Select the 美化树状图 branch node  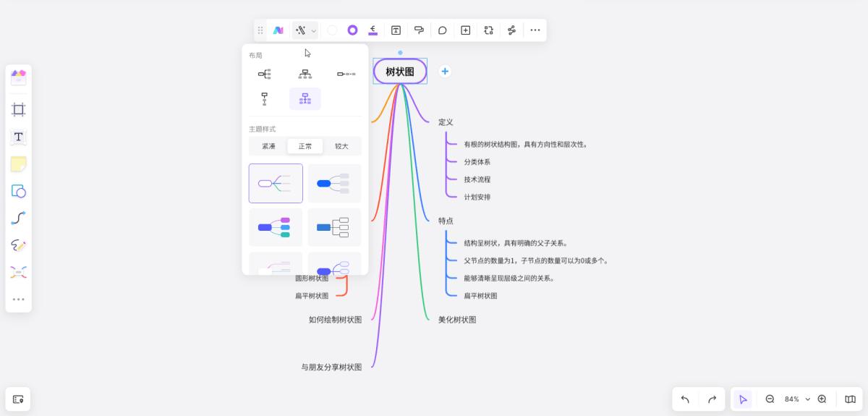[x=457, y=319]
